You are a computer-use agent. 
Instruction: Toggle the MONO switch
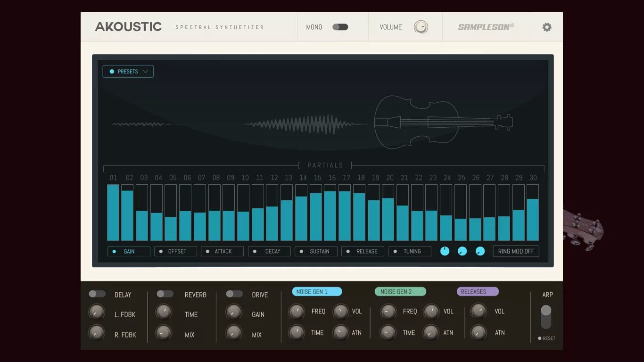[340, 27]
